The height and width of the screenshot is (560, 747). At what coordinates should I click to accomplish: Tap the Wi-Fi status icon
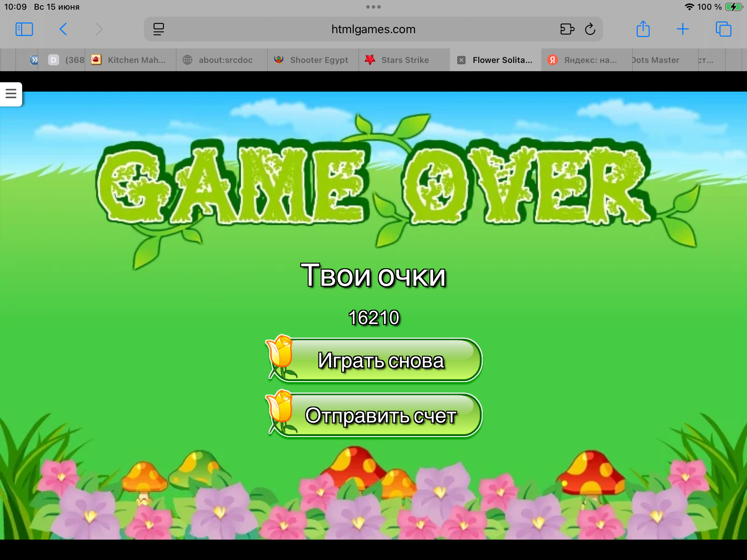coord(689,7)
